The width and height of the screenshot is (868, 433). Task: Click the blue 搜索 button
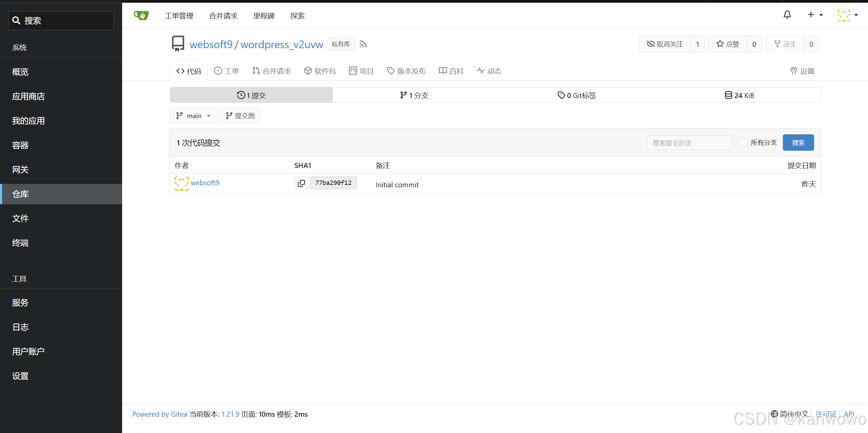tap(798, 143)
